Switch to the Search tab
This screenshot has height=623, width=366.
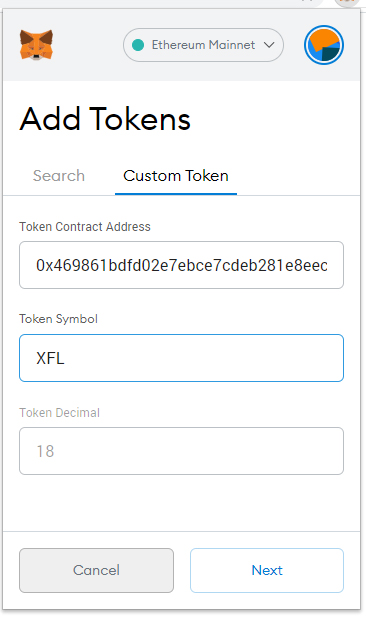59,176
